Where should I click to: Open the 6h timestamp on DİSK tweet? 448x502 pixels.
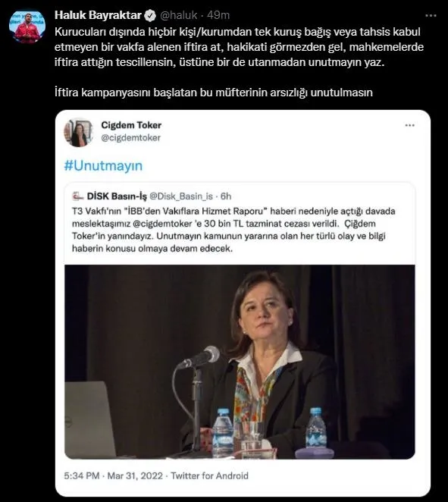[226, 196]
